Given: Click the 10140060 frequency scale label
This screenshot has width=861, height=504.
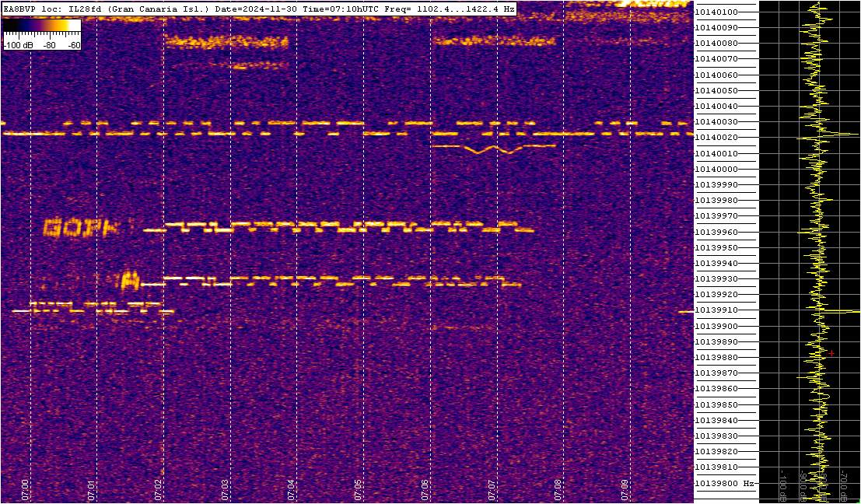Looking at the screenshot, I should coord(716,75).
